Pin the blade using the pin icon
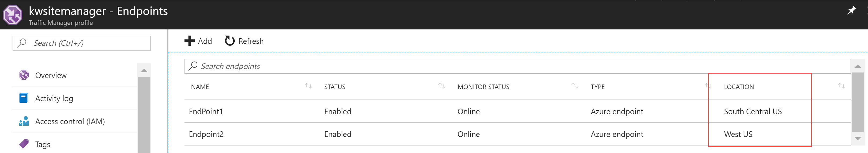868x153 pixels. [x=851, y=10]
